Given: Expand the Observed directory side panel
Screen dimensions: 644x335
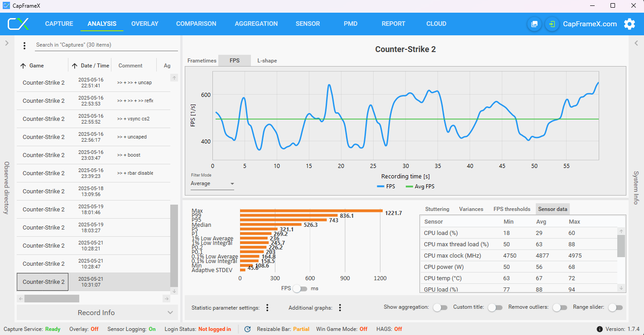Looking at the screenshot, I should point(7,43).
